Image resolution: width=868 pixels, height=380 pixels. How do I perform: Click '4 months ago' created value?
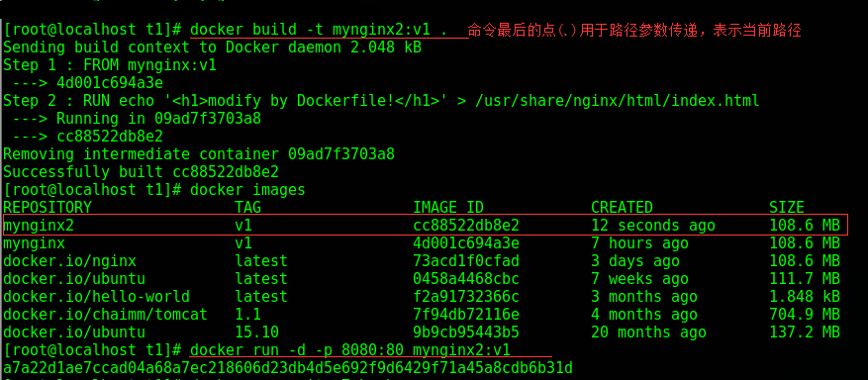644,314
